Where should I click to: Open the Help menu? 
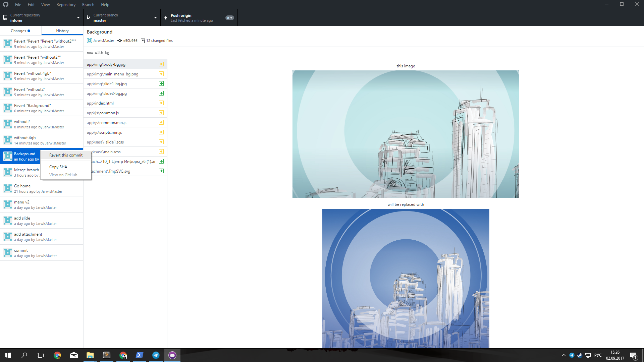[x=105, y=4]
